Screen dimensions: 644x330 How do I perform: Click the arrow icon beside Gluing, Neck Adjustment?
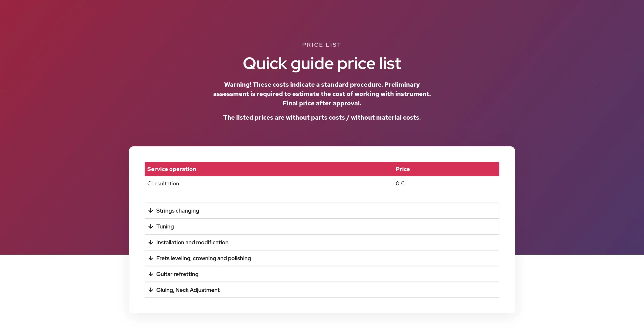151,290
